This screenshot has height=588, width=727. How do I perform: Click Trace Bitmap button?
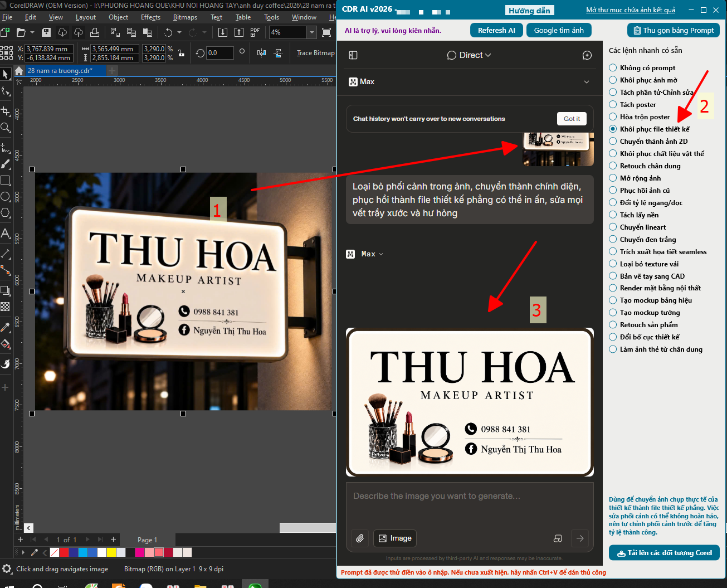(x=315, y=53)
